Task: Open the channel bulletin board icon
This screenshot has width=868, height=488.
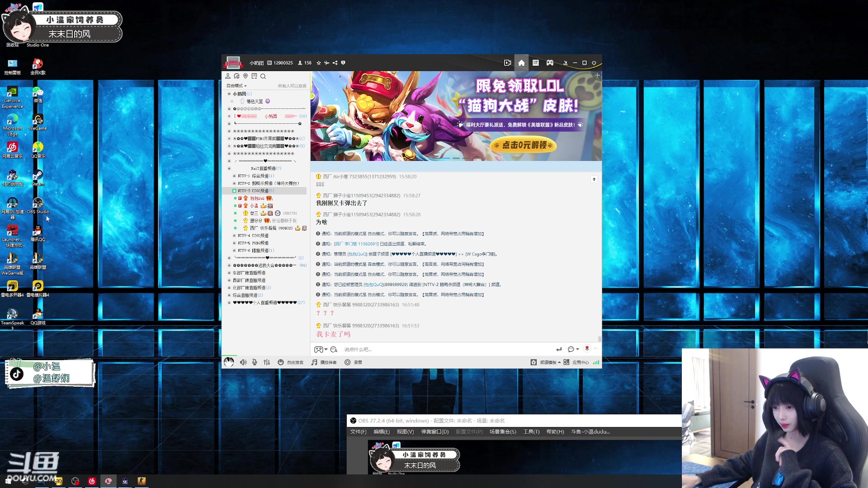Action: 254,76
